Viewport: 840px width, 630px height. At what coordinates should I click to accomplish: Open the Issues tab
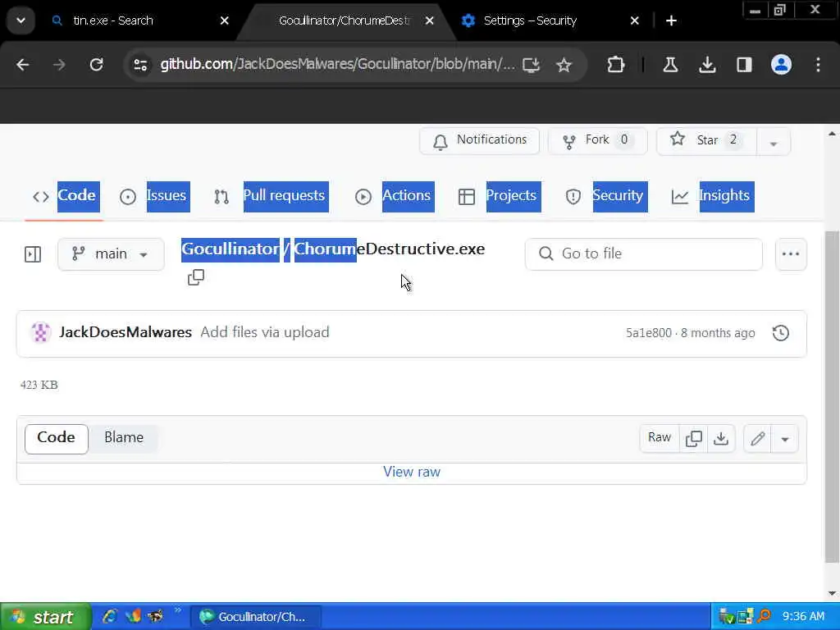pyautogui.click(x=153, y=196)
